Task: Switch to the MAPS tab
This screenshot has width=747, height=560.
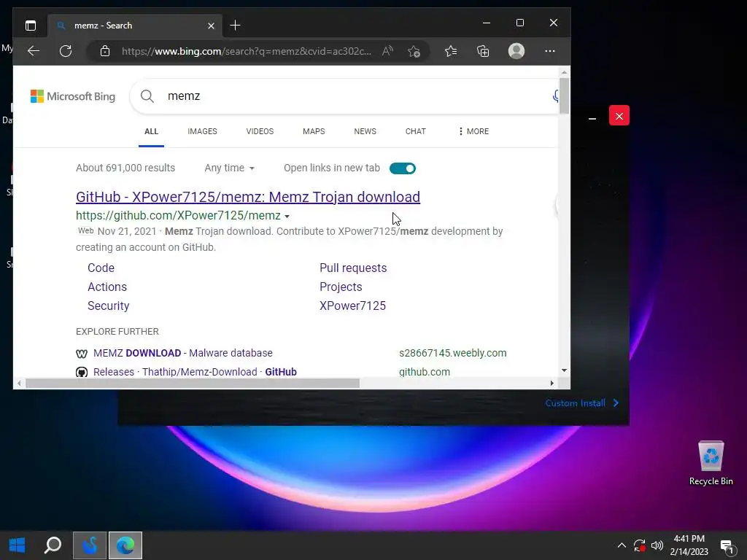Action: point(314,131)
